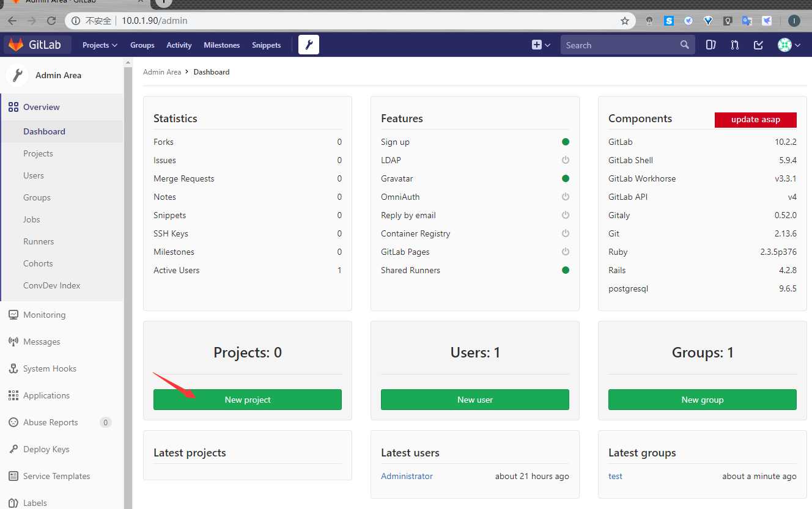Open the test group link
This screenshot has width=812, height=509.
[615, 476]
